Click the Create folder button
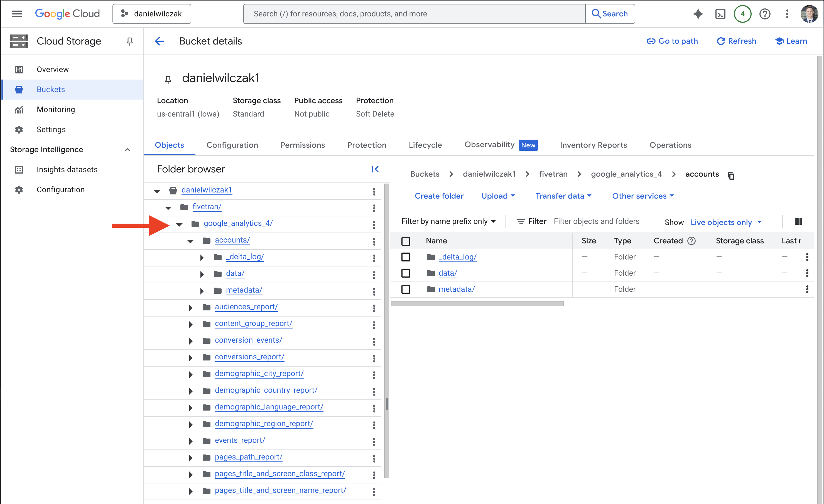 coord(439,196)
